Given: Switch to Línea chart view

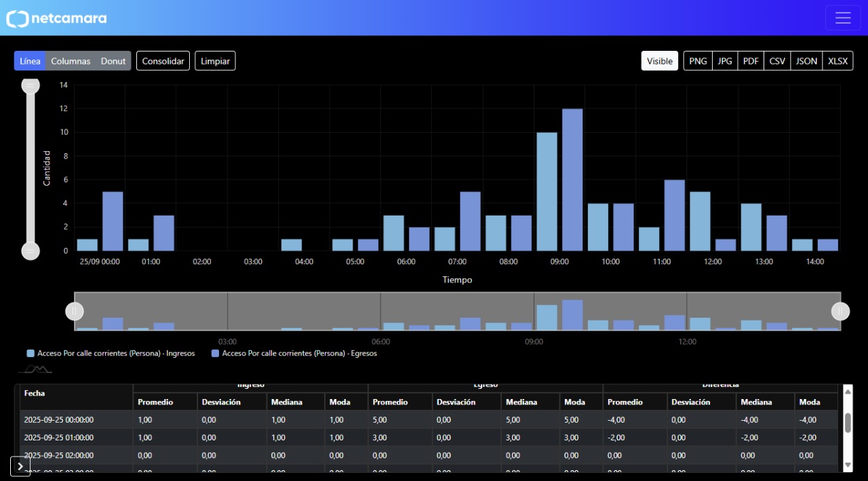Looking at the screenshot, I should pos(30,61).
